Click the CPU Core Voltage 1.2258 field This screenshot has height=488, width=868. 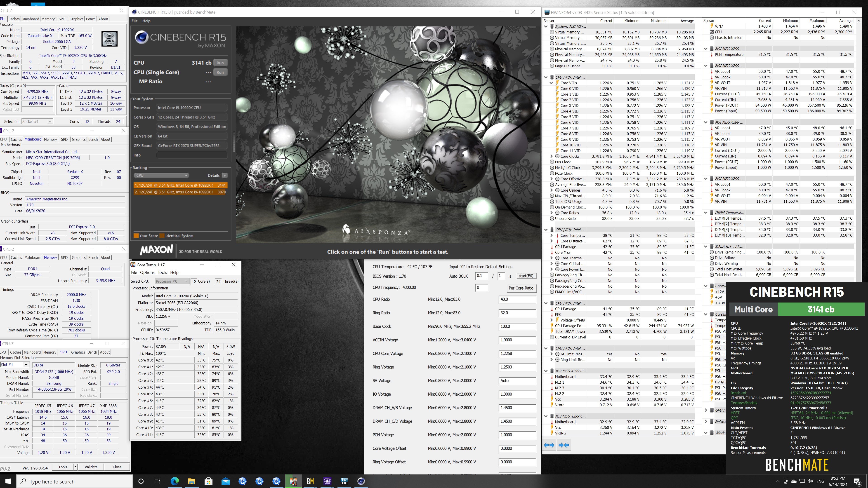click(x=517, y=354)
